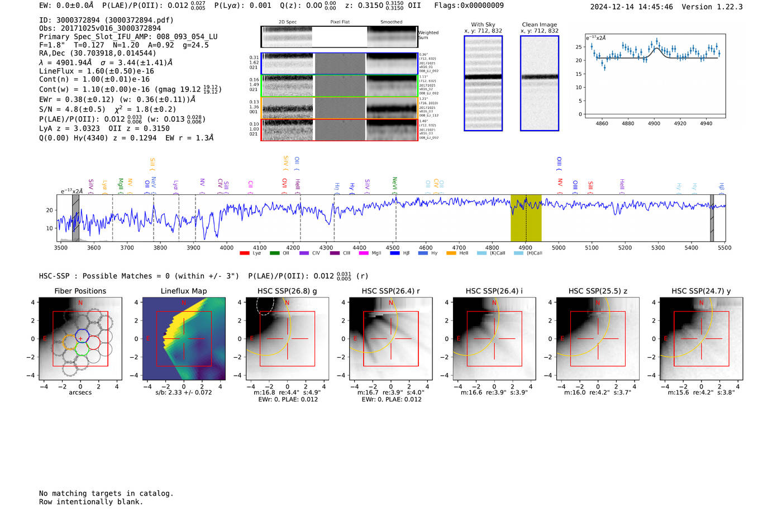This screenshot has width=782, height=532.
Task: Click the red fiber circle in Fiber Positions
Action: [x=93, y=343]
